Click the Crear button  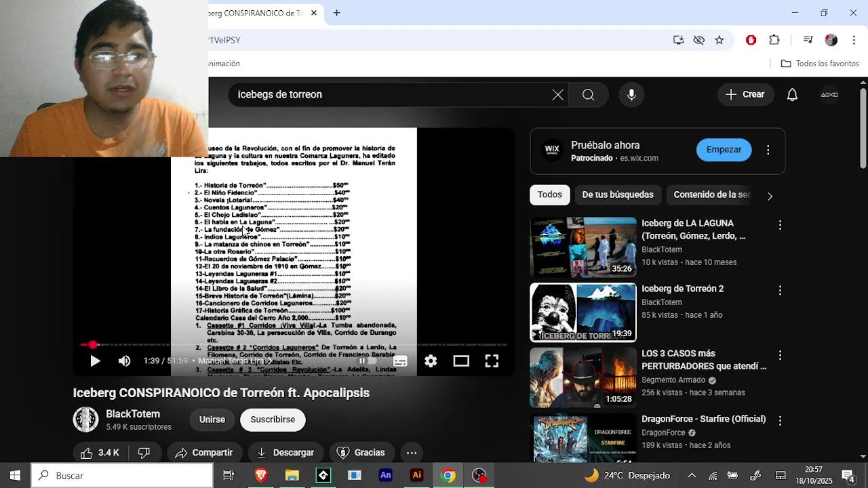(745, 95)
